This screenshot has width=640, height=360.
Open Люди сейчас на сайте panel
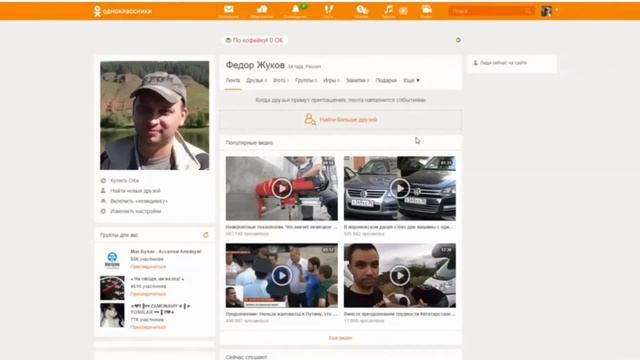pyautogui.click(x=511, y=63)
